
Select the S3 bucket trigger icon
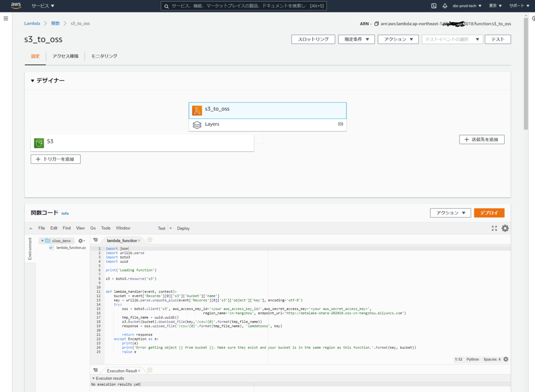[39, 143]
